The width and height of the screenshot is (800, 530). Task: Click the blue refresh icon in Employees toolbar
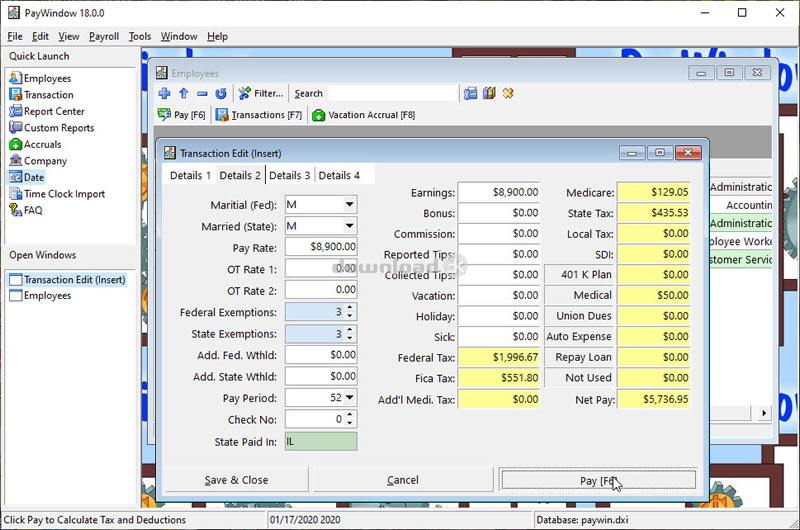pos(221,93)
